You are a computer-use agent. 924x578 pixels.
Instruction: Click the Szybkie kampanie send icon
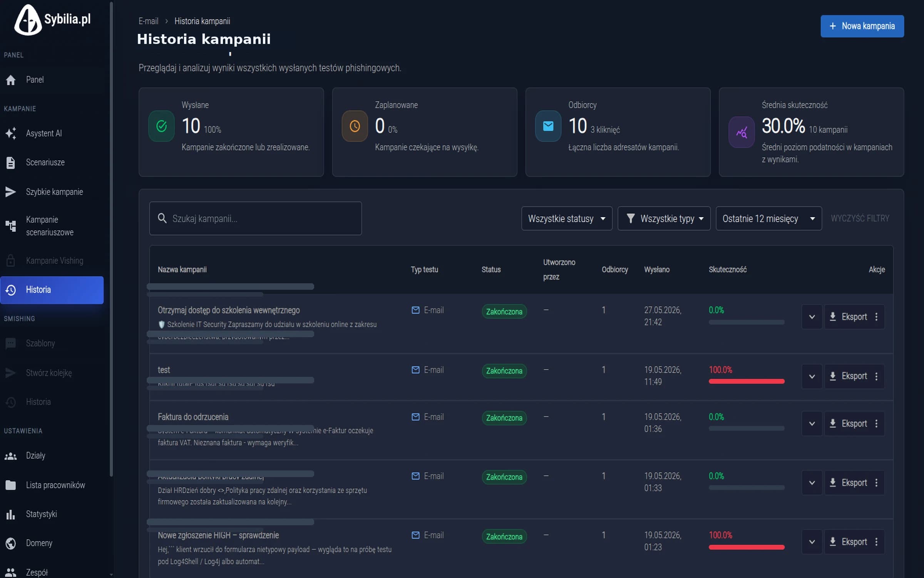(x=11, y=192)
